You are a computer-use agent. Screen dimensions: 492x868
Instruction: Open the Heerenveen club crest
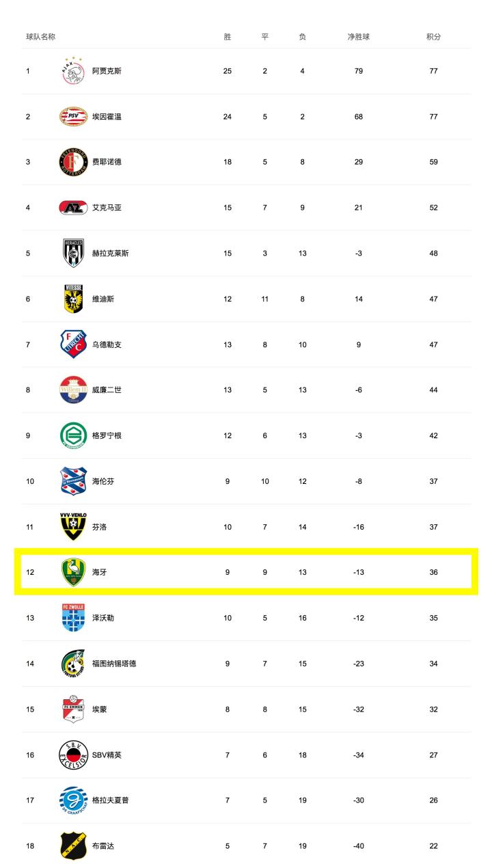(x=72, y=481)
